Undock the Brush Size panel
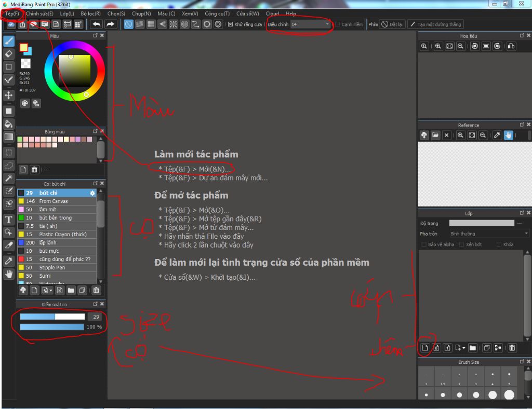 [522, 362]
